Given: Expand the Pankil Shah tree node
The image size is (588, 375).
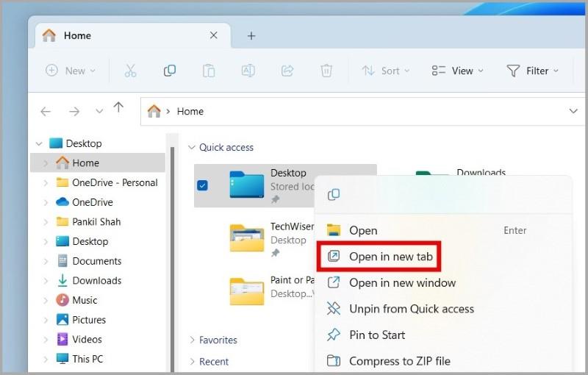Looking at the screenshot, I should pos(46,221).
